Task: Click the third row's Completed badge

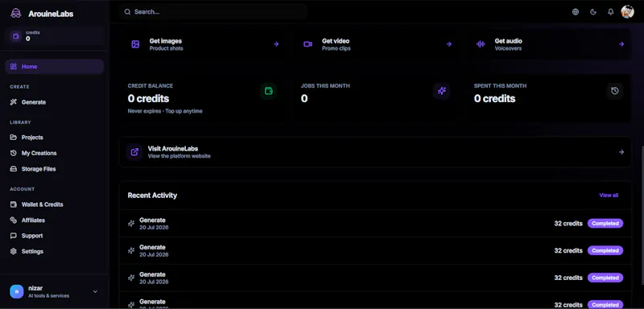Action: click(x=605, y=278)
